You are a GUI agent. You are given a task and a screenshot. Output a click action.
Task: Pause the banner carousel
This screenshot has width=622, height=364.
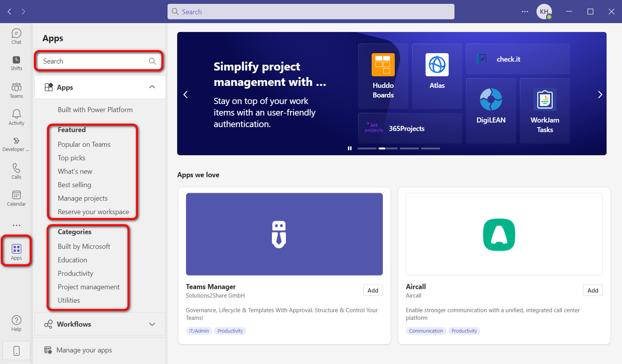tap(350, 148)
